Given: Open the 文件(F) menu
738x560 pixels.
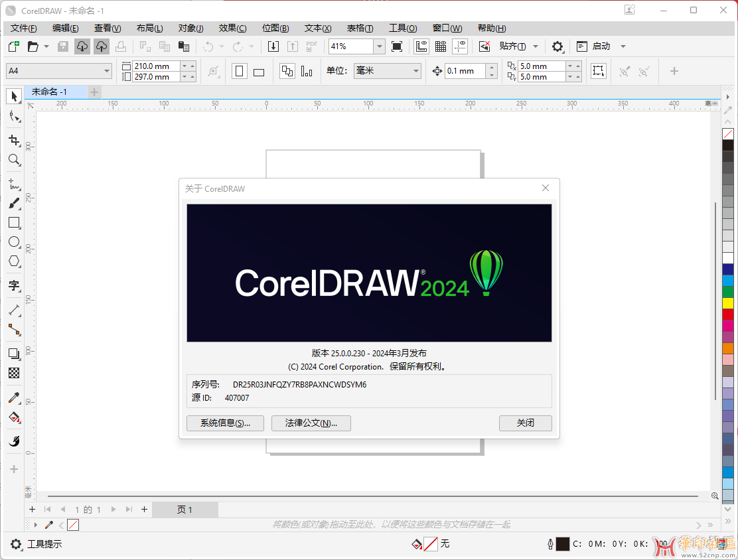Looking at the screenshot, I should tap(23, 29).
